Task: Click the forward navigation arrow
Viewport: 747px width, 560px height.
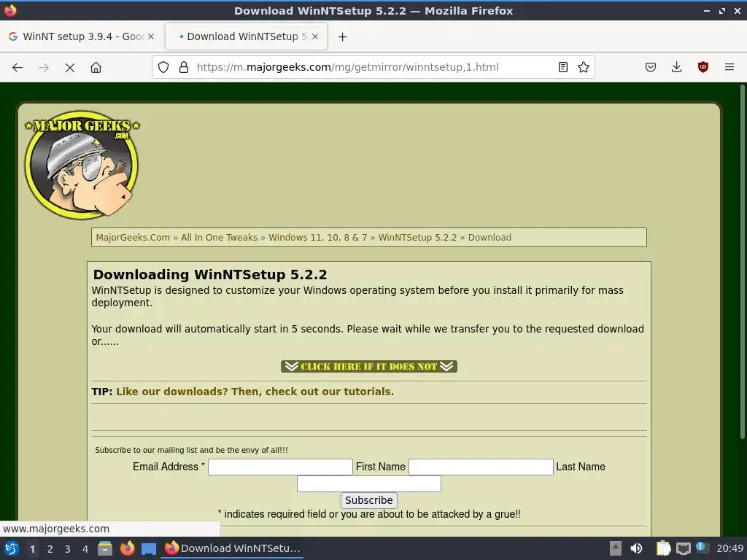Action: point(44,68)
